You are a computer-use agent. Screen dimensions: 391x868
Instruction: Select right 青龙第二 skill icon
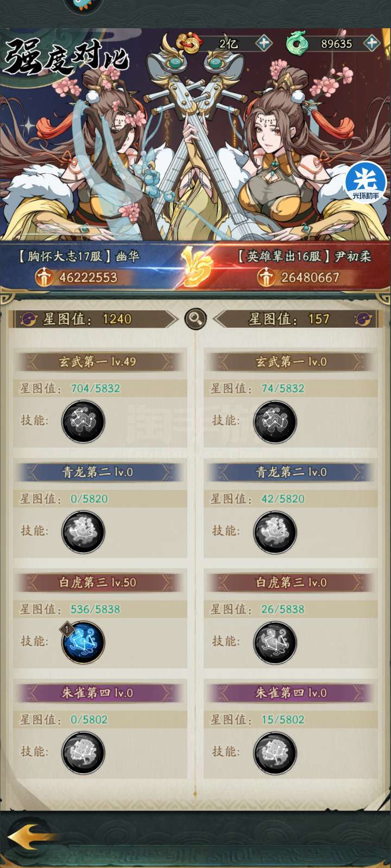tap(275, 532)
